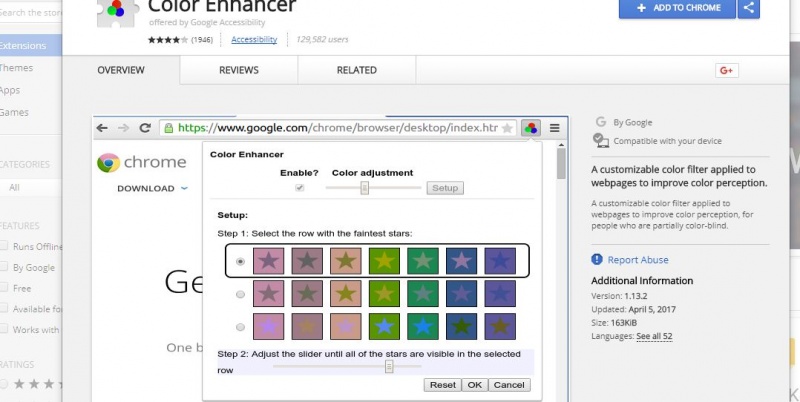Viewport: 800px width, 402px height.
Task: Click the OK button
Action: 474,385
